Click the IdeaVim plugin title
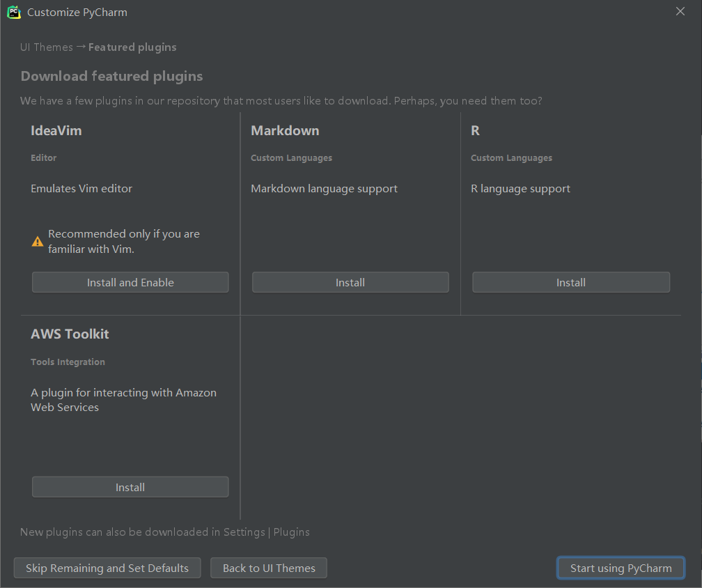The image size is (702, 588). point(56,131)
